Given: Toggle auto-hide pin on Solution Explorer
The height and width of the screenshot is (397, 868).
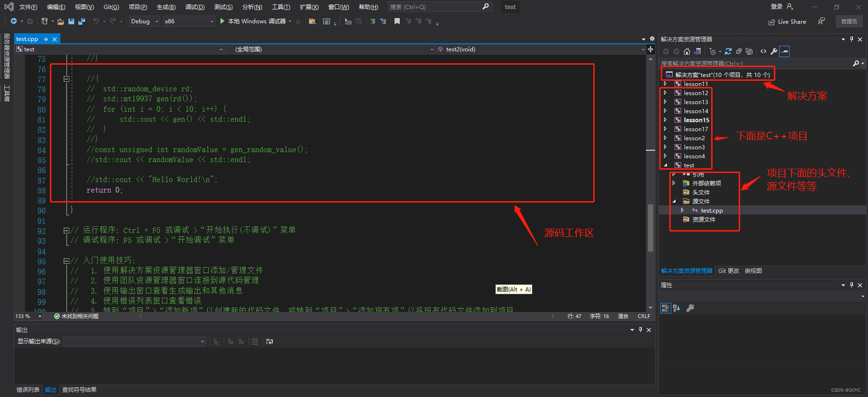Looking at the screenshot, I should [x=851, y=39].
